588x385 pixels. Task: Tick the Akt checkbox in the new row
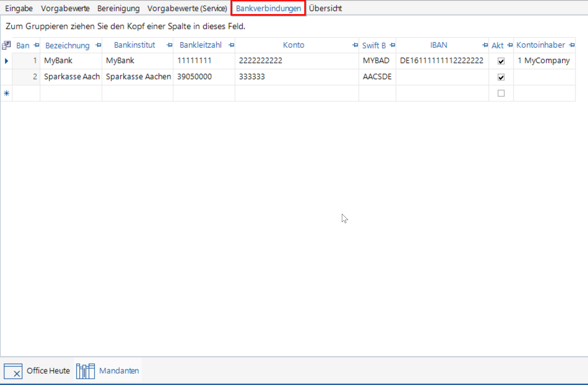[x=501, y=93]
